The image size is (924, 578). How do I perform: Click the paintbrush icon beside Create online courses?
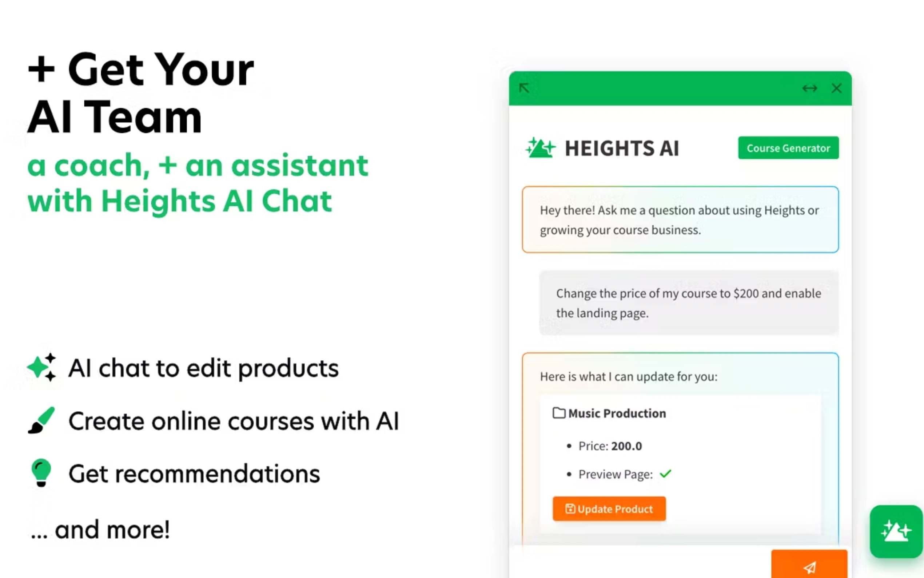[41, 420]
